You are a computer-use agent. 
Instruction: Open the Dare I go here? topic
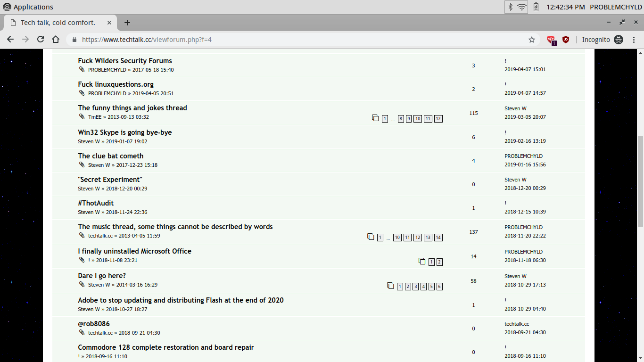tap(102, 276)
